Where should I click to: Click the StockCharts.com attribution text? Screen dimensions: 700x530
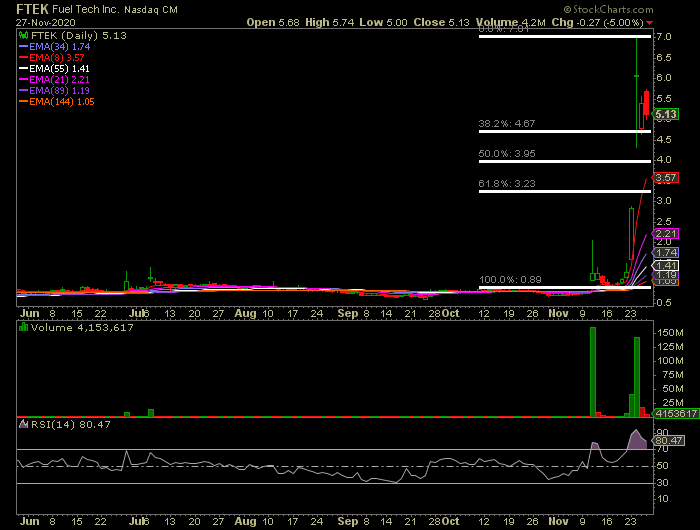coord(608,9)
